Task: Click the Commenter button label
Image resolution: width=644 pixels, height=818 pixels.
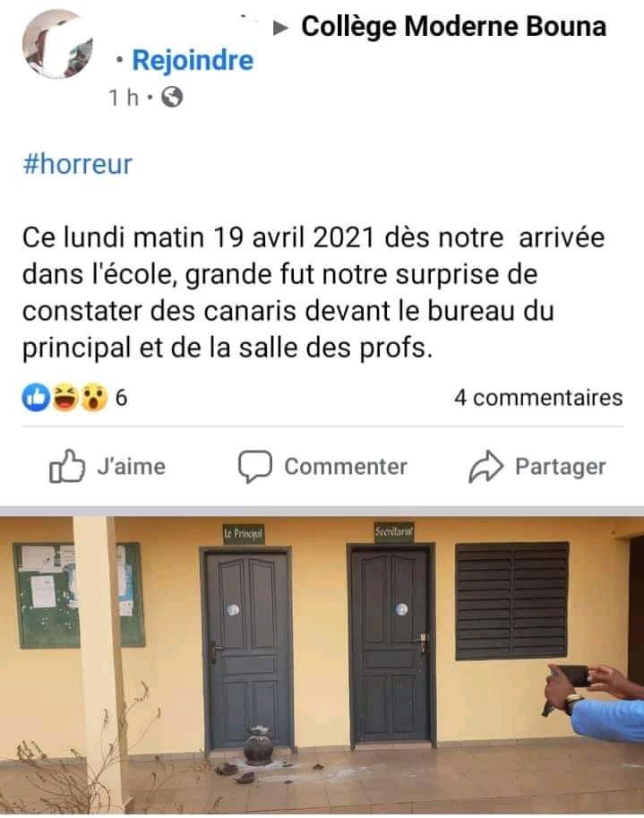Action: click(x=346, y=467)
